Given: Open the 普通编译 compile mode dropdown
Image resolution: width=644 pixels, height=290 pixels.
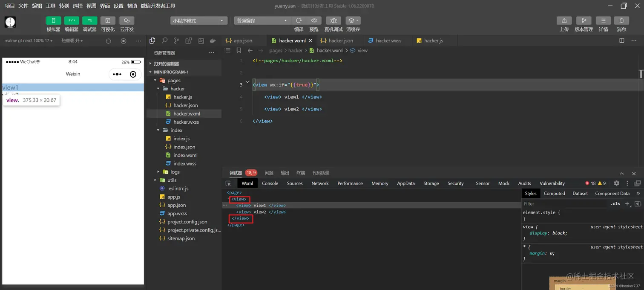Looking at the screenshot, I should pyautogui.click(x=262, y=20).
